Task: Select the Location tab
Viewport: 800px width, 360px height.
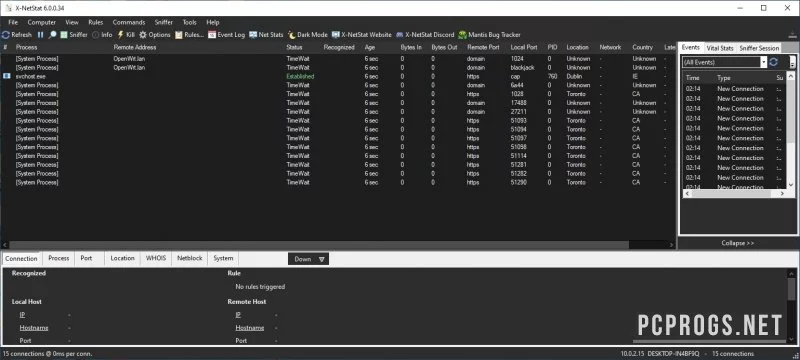Action: [x=122, y=258]
